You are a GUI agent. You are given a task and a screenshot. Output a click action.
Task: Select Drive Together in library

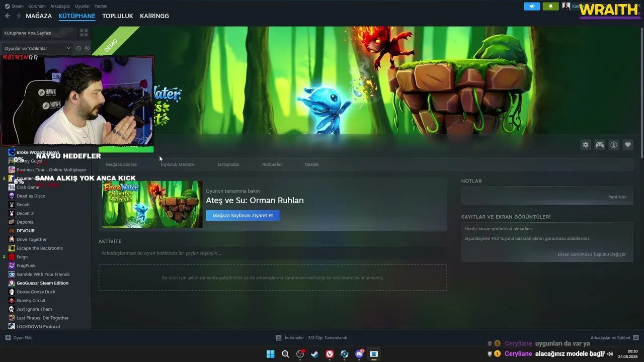pos(32,240)
